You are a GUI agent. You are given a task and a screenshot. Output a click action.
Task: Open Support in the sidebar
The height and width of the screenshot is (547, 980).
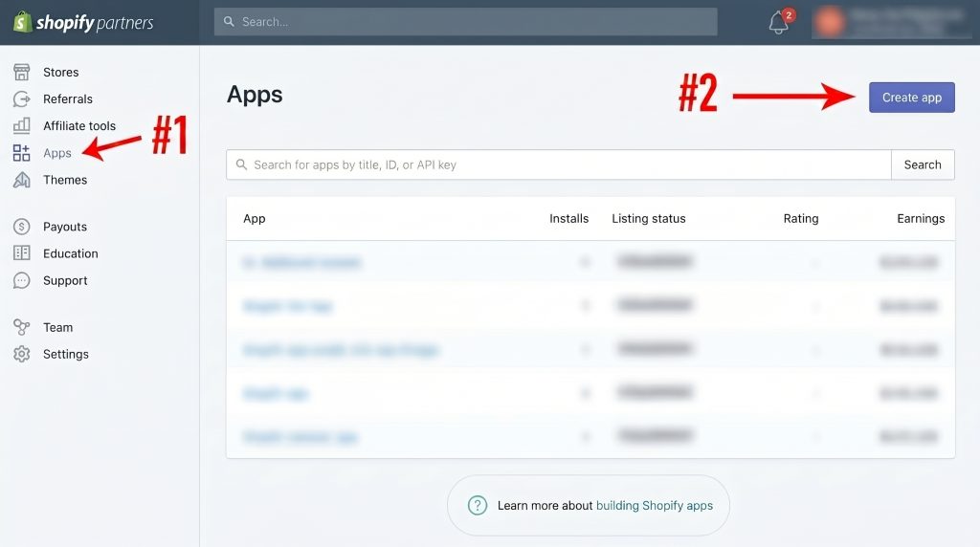[x=65, y=280]
